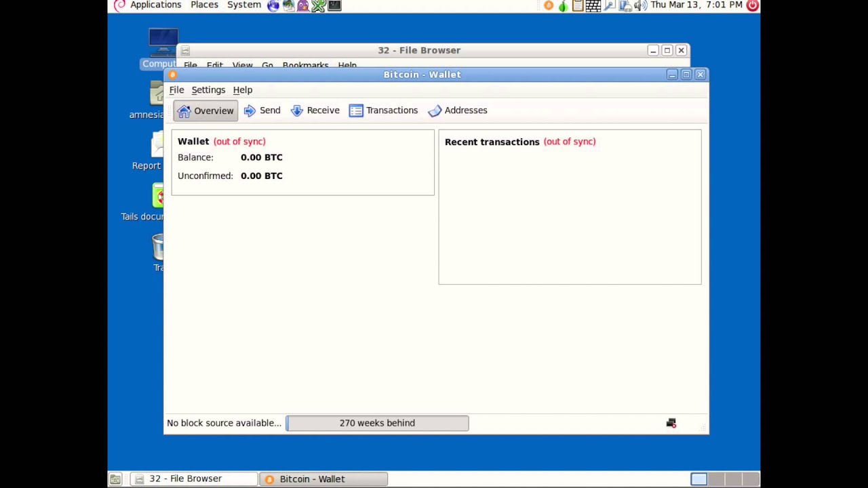Click the '270 weeks behind' sync progress bar
868x488 pixels.
pos(377,423)
